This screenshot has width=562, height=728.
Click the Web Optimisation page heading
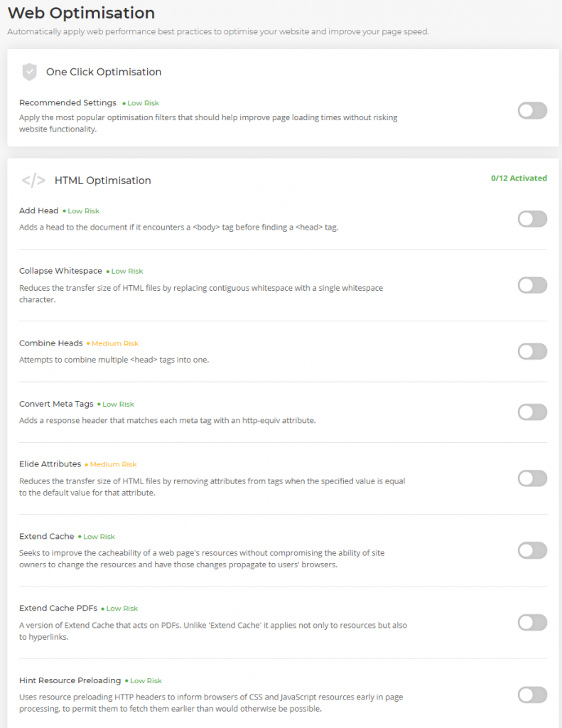pos(81,13)
